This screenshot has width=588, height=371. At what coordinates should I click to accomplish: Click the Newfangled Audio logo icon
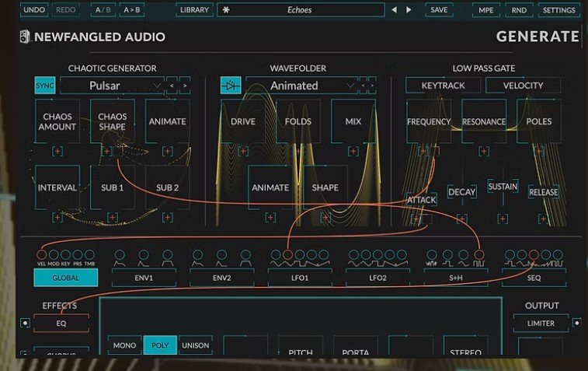25,37
